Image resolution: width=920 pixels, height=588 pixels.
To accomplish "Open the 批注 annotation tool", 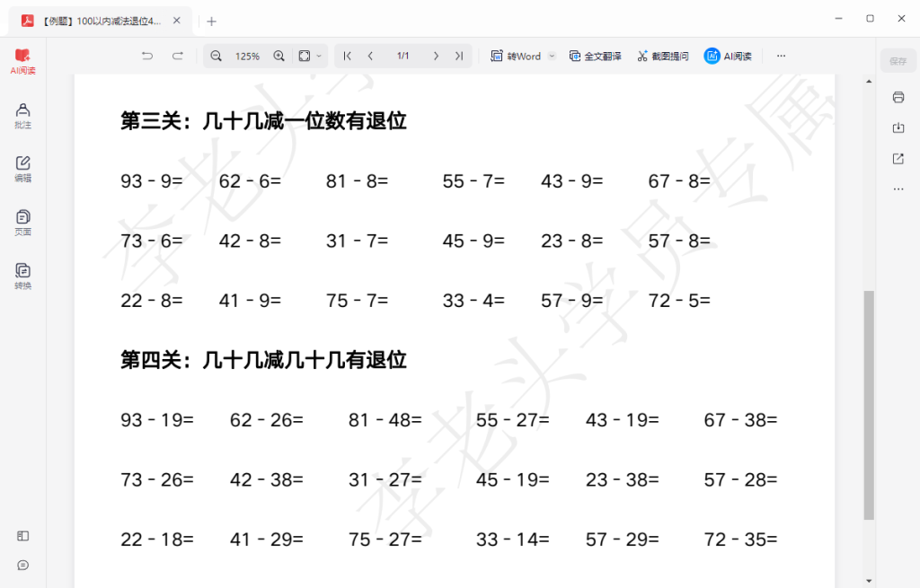I will click(22, 114).
